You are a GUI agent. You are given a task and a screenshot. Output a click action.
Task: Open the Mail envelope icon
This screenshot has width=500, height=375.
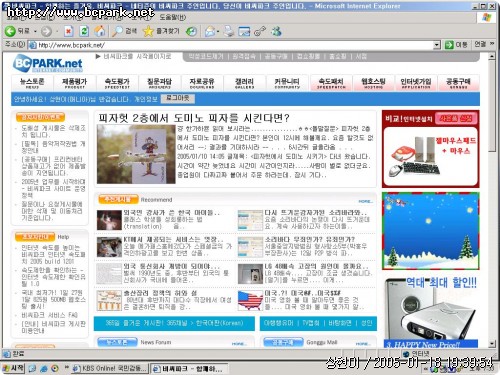click(210, 31)
